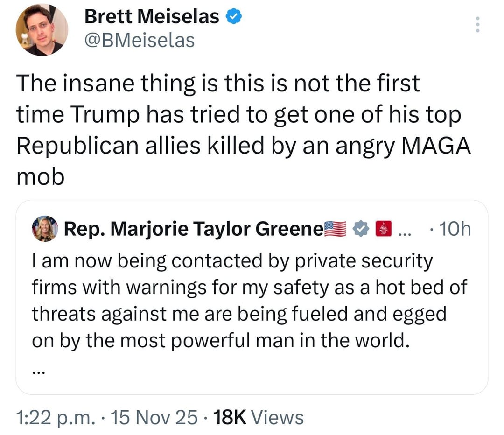Click the American flag emoji after Greene

[336, 229]
